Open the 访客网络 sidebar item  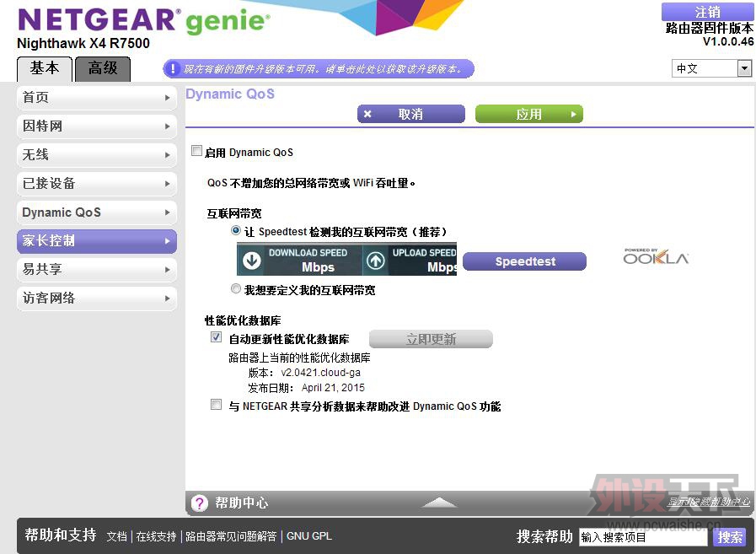click(97, 299)
